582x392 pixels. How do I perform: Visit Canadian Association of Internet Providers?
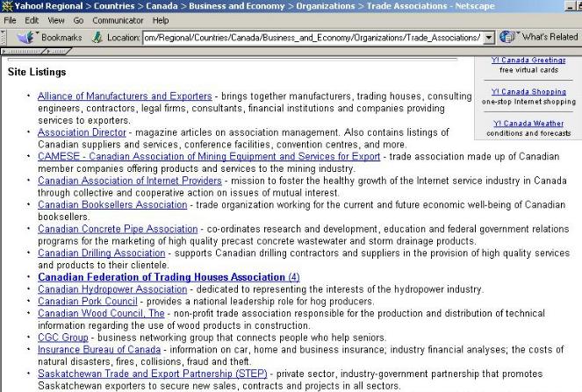(x=130, y=181)
